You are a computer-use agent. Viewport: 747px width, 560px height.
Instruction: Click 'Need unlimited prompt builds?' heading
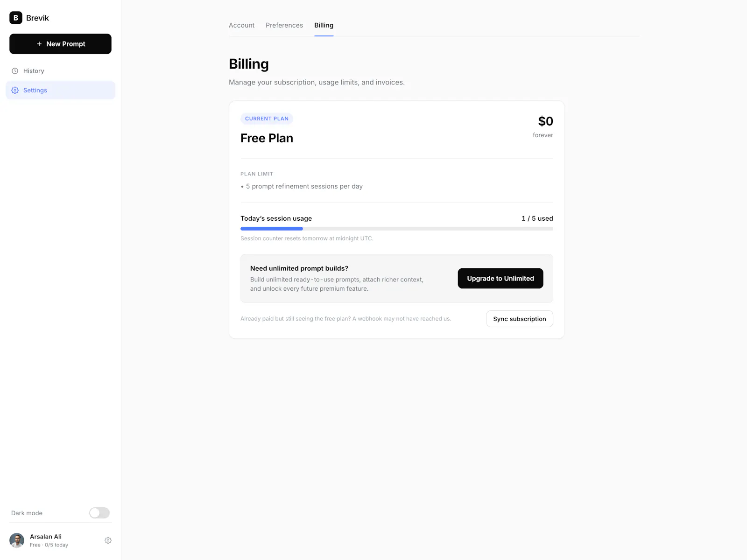pos(299,268)
